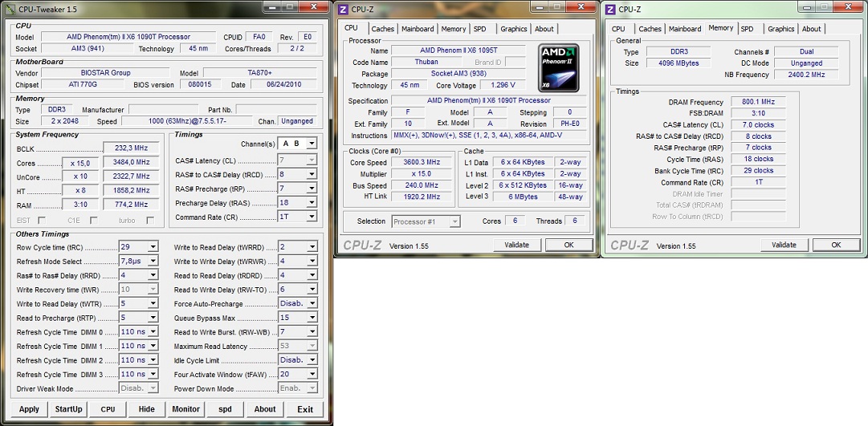Open RAS# Precharge (tRP) dropdown

(312, 189)
